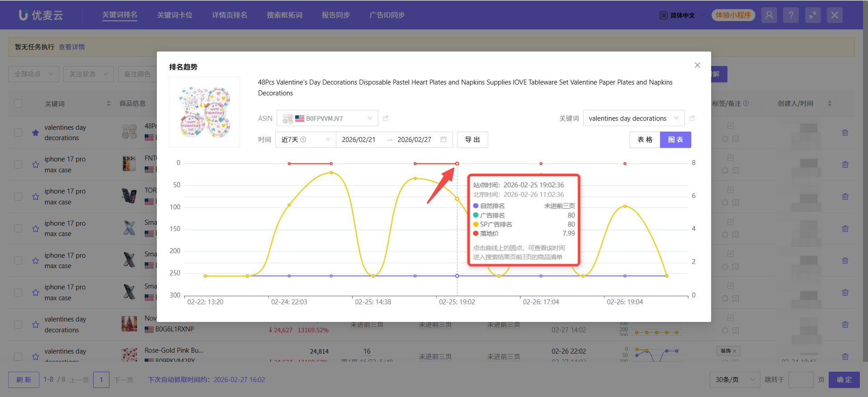Close the ranking trend dialog
Viewport: 868px width, 397px height.
[x=697, y=65]
